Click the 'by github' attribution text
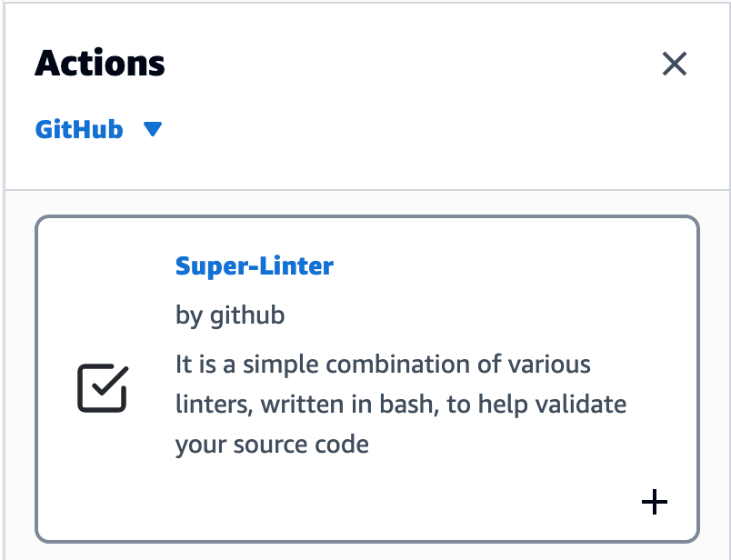The width and height of the screenshot is (731, 560). [229, 315]
